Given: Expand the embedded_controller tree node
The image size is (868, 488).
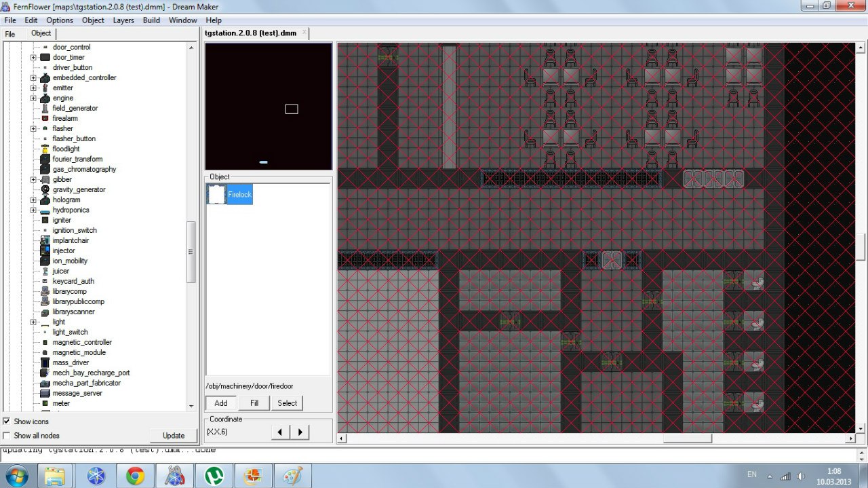Looking at the screenshot, I should coord(33,78).
